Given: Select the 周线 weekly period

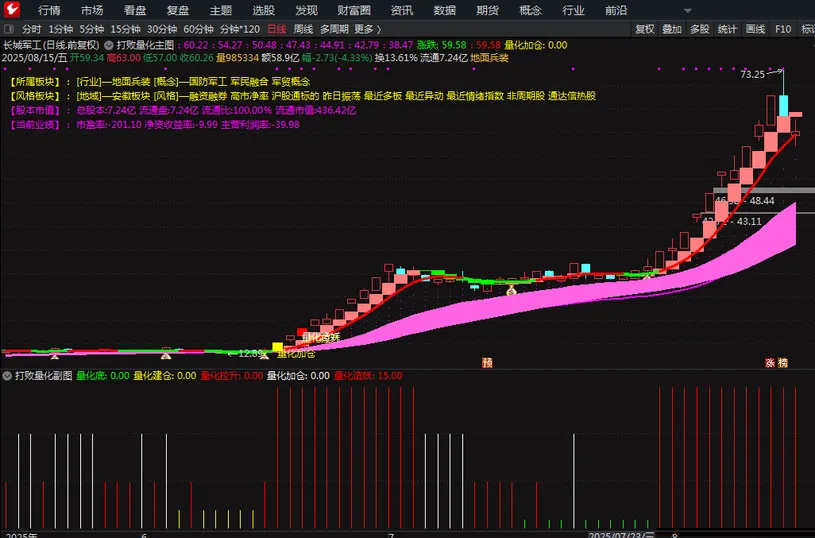Looking at the screenshot, I should click(304, 29).
